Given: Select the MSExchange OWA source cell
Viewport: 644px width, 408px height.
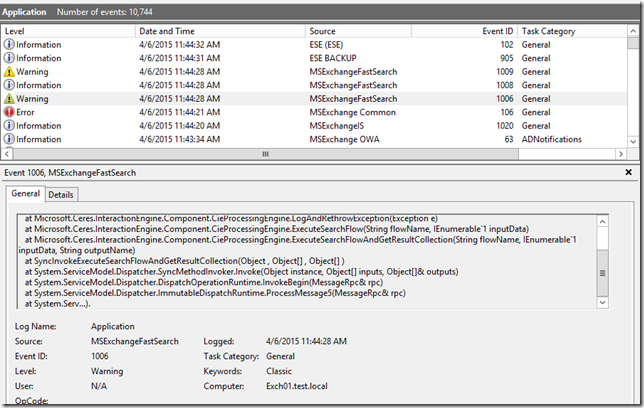Looking at the screenshot, I should [344, 140].
